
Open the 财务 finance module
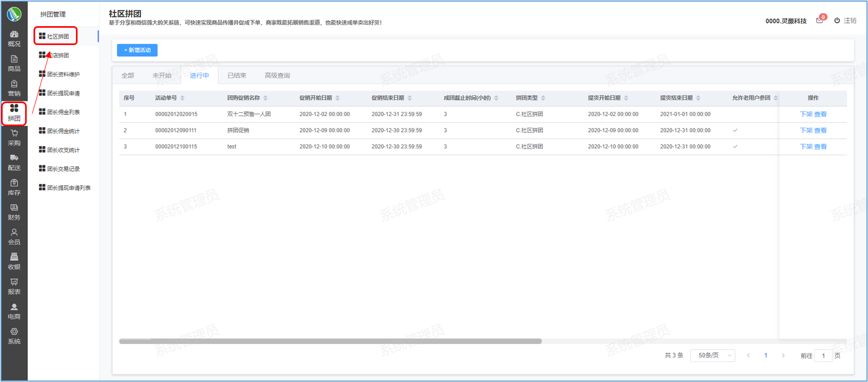[x=14, y=212]
